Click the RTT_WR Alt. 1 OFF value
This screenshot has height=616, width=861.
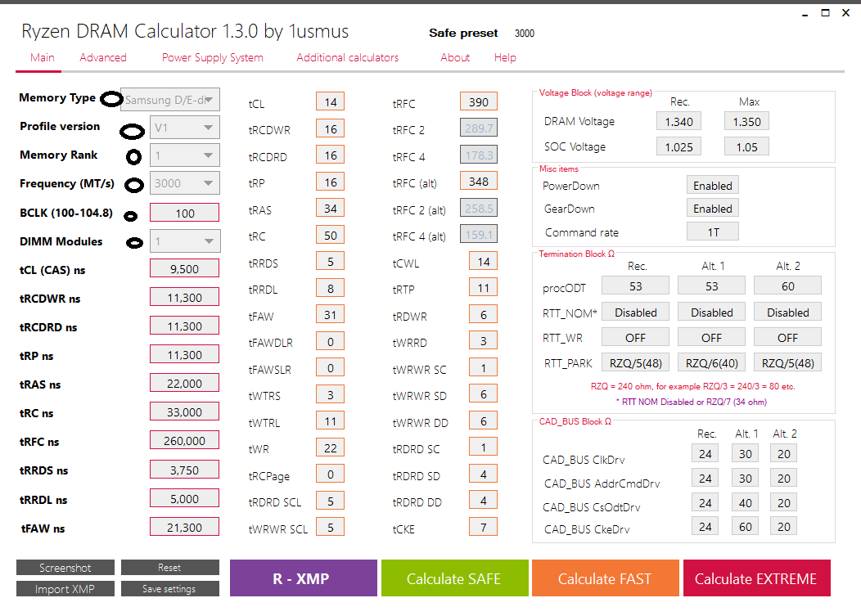[x=711, y=337]
